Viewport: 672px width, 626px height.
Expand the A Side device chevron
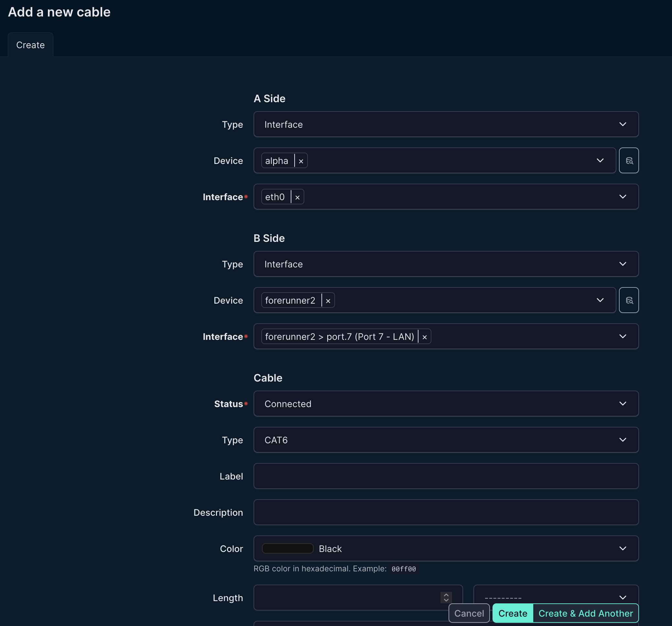[x=600, y=161]
